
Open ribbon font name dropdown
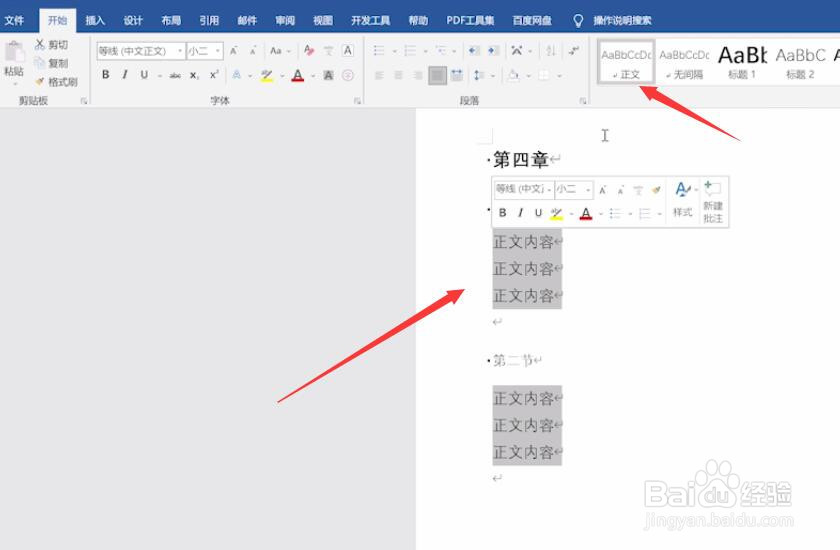(x=180, y=51)
